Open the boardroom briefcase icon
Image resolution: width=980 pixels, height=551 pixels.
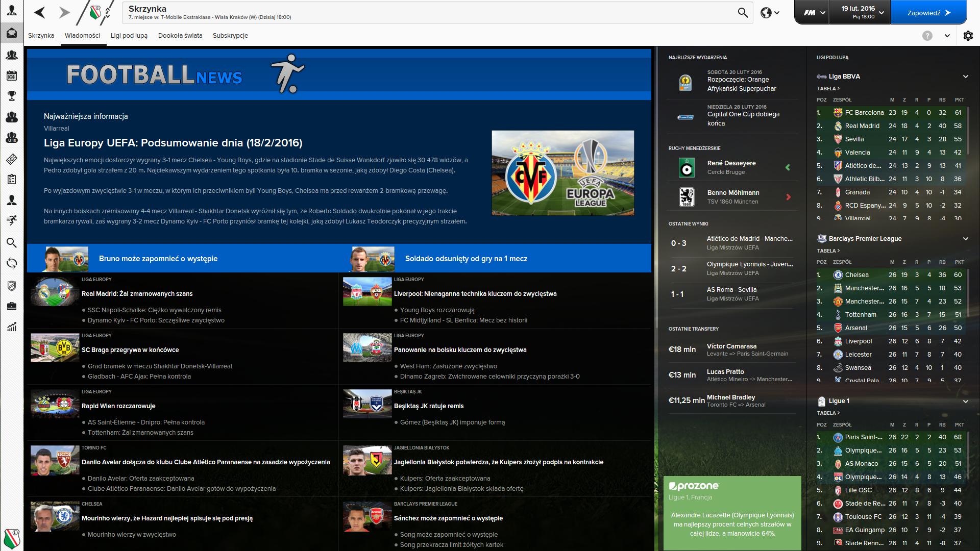(12, 306)
